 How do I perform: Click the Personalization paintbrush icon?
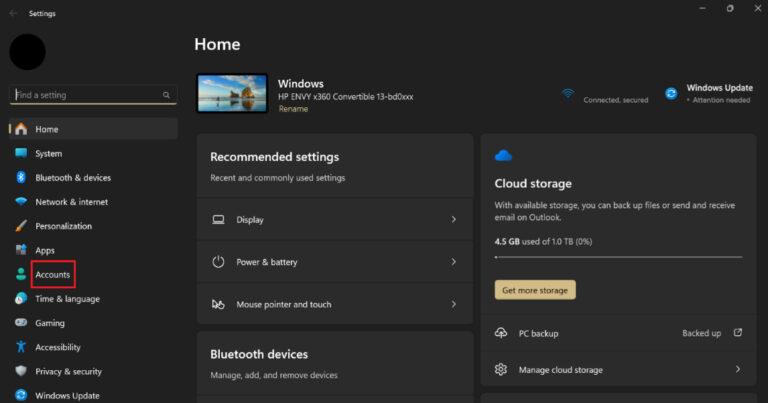(x=20, y=226)
